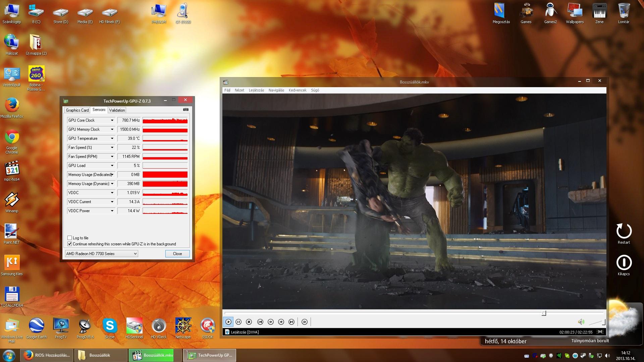Select the Sensors tab in GPU-Z

click(x=99, y=110)
